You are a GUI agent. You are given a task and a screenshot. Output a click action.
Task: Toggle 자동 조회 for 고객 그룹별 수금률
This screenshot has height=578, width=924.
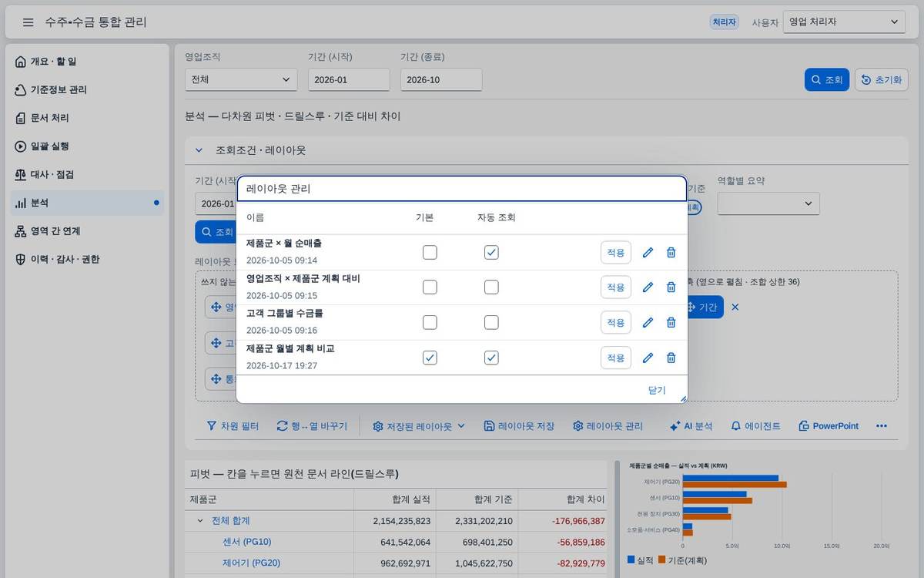pos(491,322)
